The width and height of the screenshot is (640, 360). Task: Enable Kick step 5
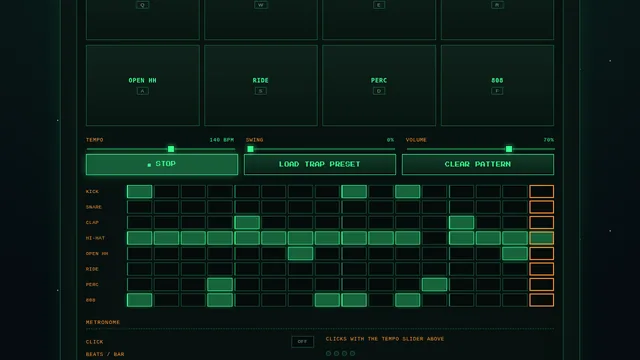[247, 191]
